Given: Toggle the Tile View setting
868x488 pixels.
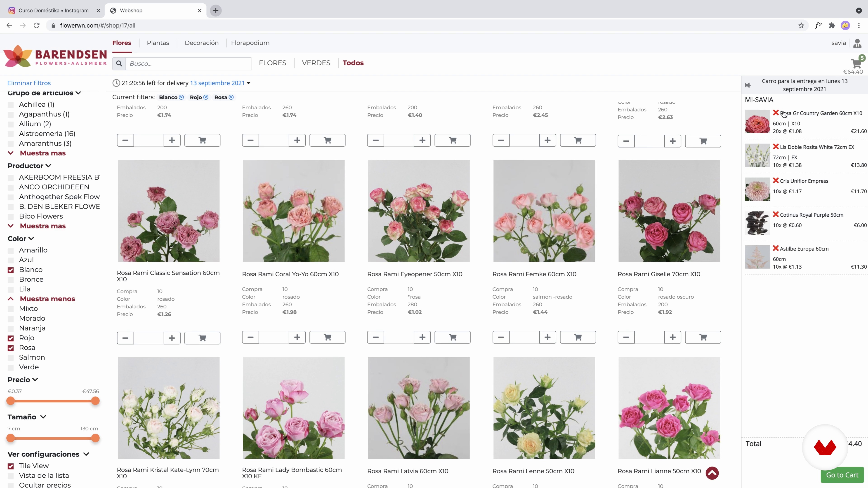Looking at the screenshot, I should coord(11,466).
